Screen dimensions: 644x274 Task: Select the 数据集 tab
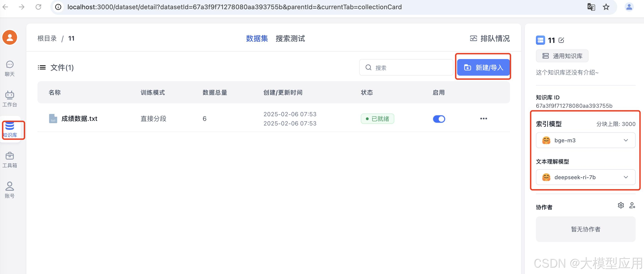[257, 39]
